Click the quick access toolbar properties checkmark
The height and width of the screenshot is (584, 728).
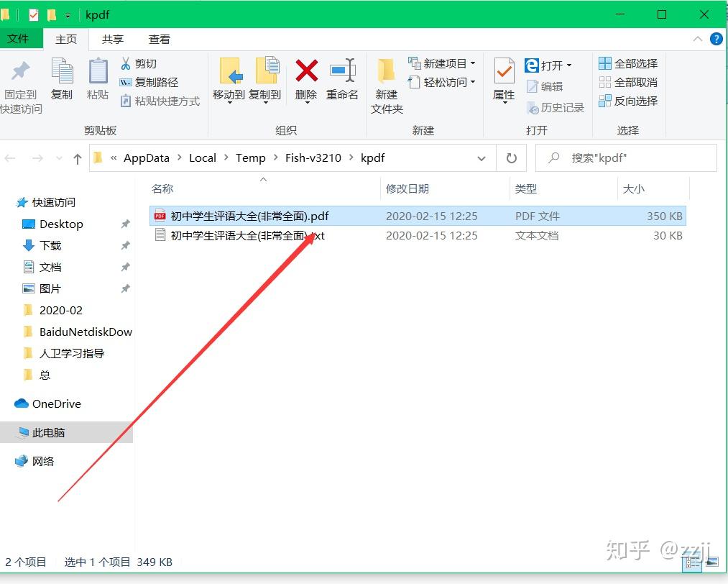pos(34,15)
